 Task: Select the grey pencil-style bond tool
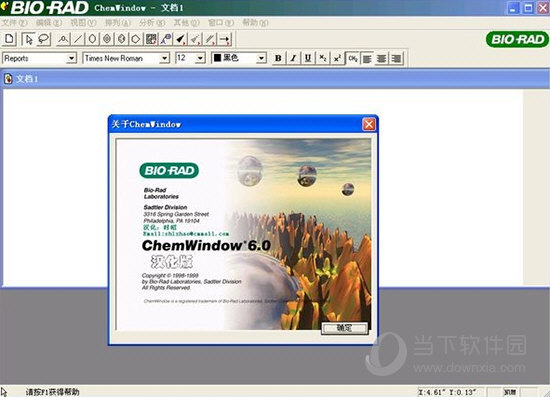coord(210,39)
